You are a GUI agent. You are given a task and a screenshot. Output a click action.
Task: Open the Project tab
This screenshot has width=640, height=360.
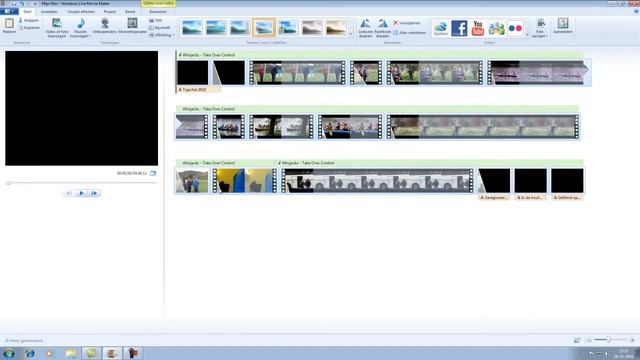click(x=109, y=11)
